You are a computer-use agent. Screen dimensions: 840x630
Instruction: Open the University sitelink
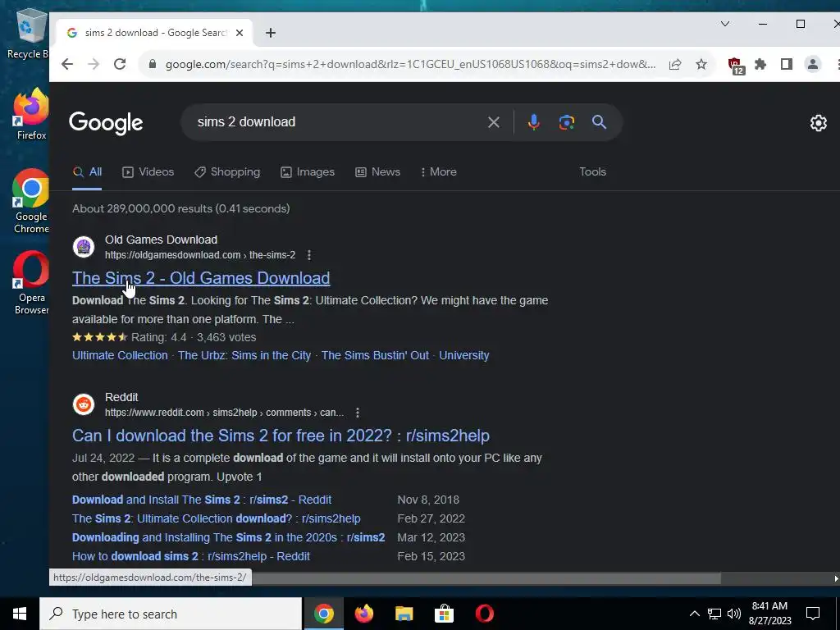coord(464,355)
